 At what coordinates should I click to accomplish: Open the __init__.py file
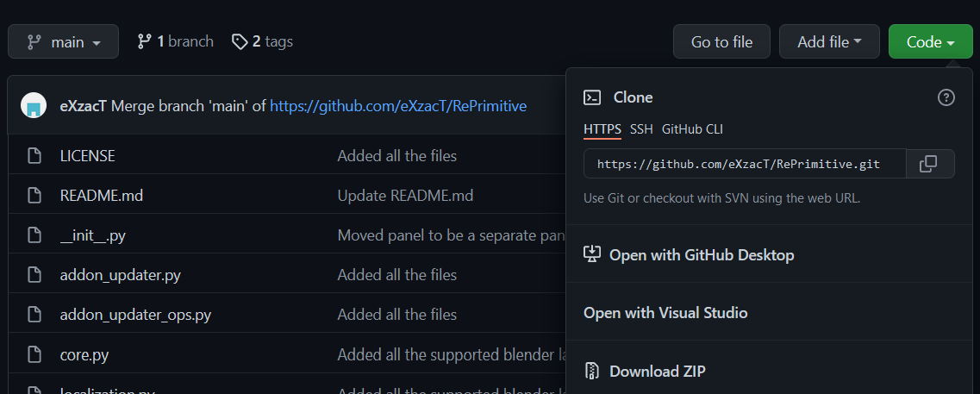93,235
